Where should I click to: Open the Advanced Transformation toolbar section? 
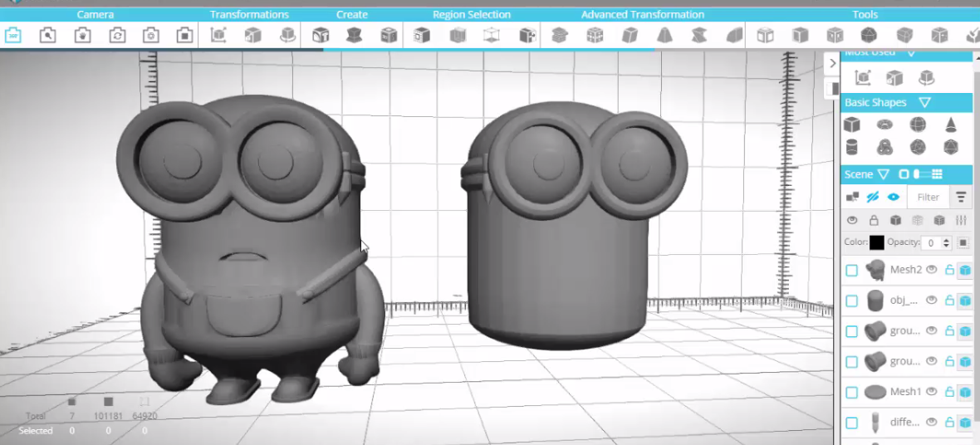tap(643, 14)
